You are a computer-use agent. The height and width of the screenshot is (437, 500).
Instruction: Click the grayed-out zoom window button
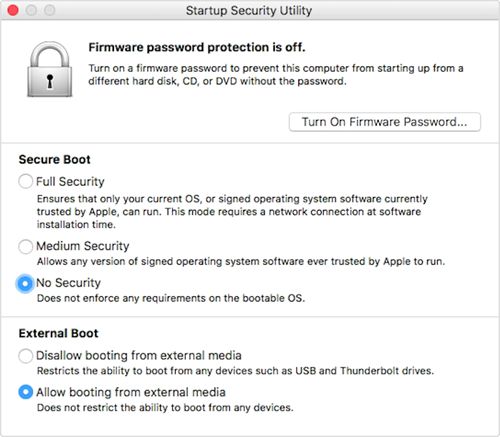coord(49,10)
